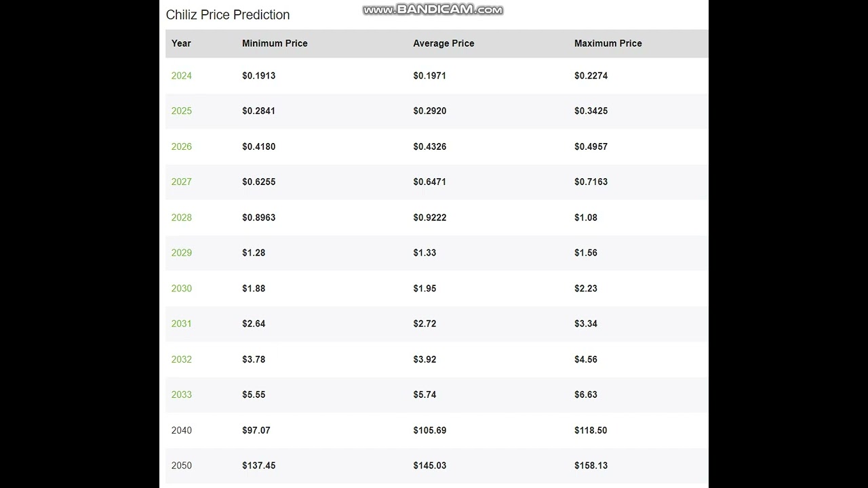Image resolution: width=868 pixels, height=488 pixels.
Task: Select the $105.69 average price value
Action: coord(429,430)
